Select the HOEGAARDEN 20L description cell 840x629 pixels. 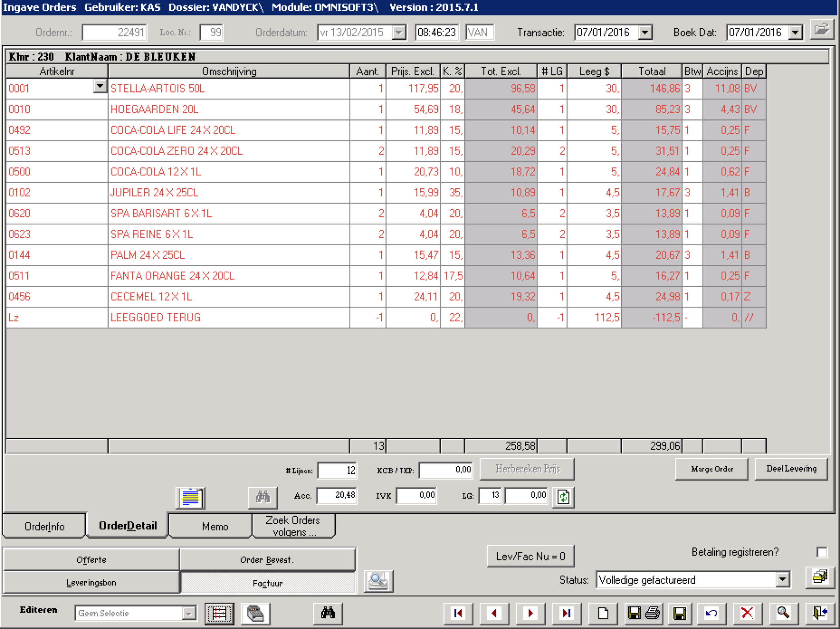point(229,109)
